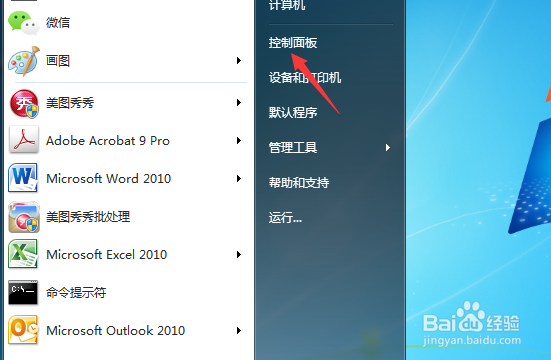The height and width of the screenshot is (360, 551).
Task: Open the Microsoft Word 2010 icon
Action: coord(23,178)
